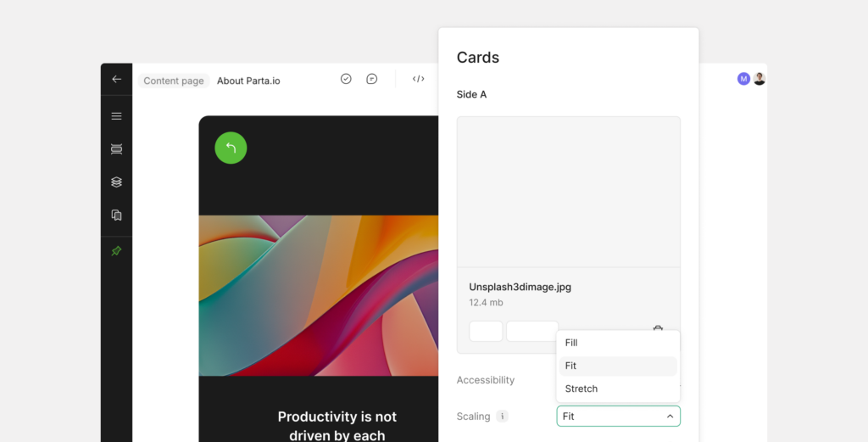
Task: Open the layers stack icon
Action: point(116,182)
